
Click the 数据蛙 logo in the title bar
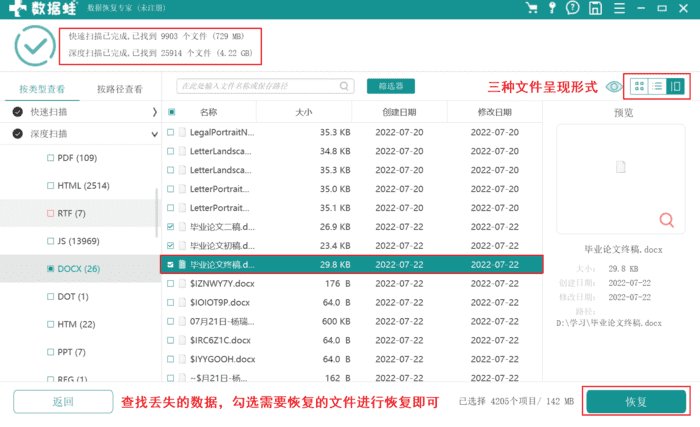(x=43, y=8)
